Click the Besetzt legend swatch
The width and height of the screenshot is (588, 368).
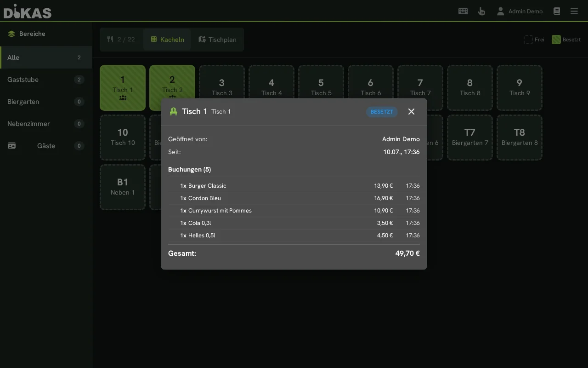(x=556, y=40)
